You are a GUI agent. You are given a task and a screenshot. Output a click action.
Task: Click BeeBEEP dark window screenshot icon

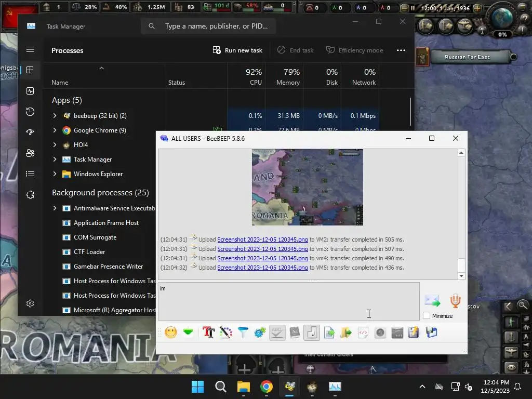(397, 332)
